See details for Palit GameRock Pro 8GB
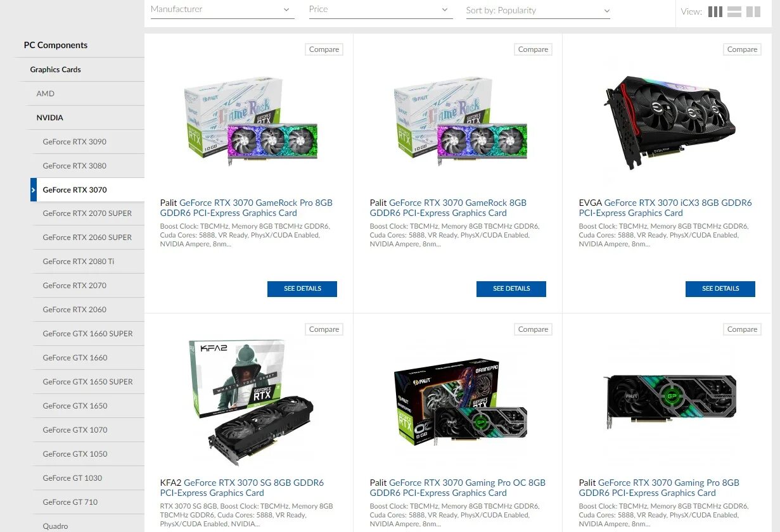 [x=302, y=289]
